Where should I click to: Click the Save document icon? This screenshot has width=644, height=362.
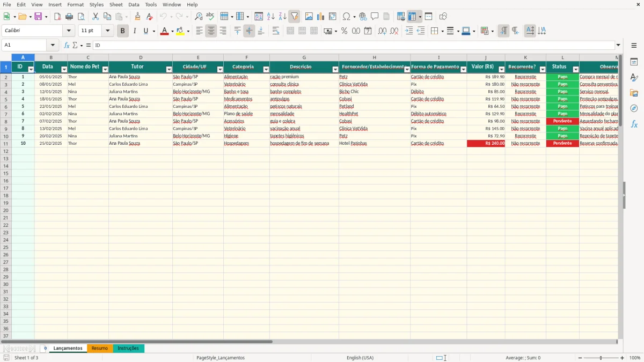click(38, 17)
